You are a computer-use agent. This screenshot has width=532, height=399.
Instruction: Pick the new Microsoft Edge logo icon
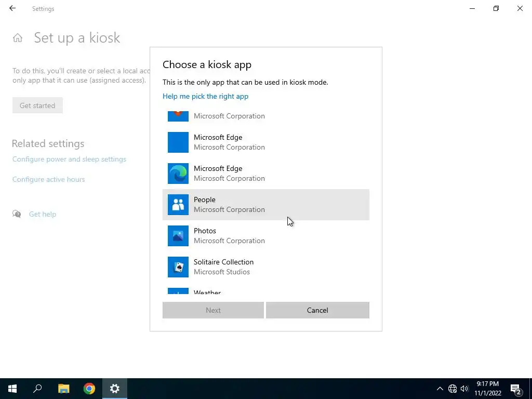178,174
